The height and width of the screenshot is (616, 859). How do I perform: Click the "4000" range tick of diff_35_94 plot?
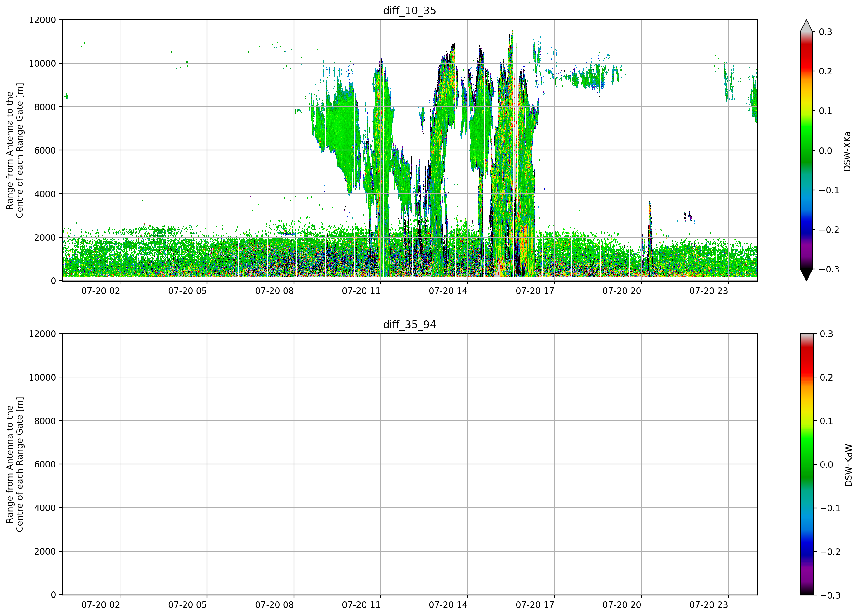click(x=45, y=508)
